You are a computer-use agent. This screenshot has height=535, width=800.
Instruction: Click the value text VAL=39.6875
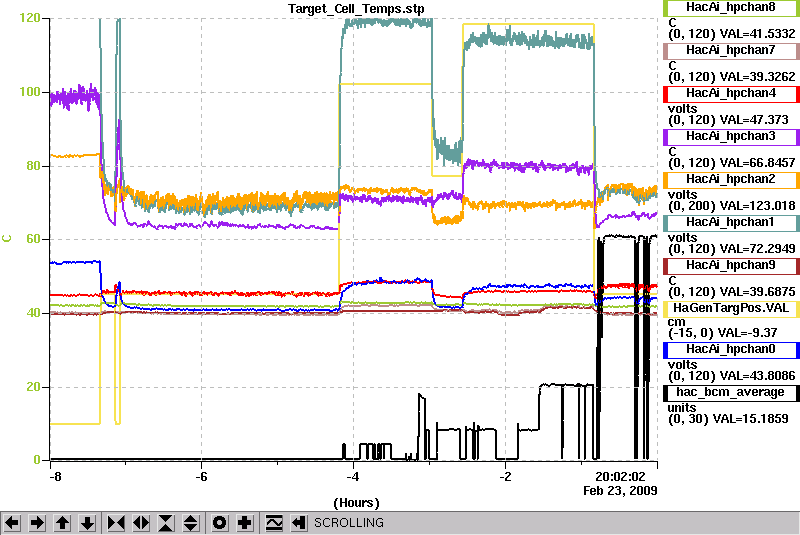pos(757,292)
